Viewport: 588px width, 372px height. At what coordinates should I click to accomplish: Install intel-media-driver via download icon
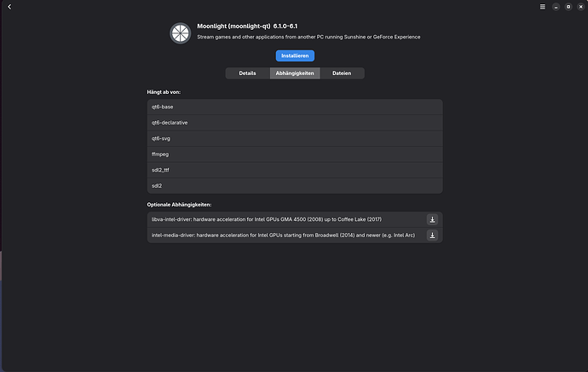pyautogui.click(x=432, y=235)
